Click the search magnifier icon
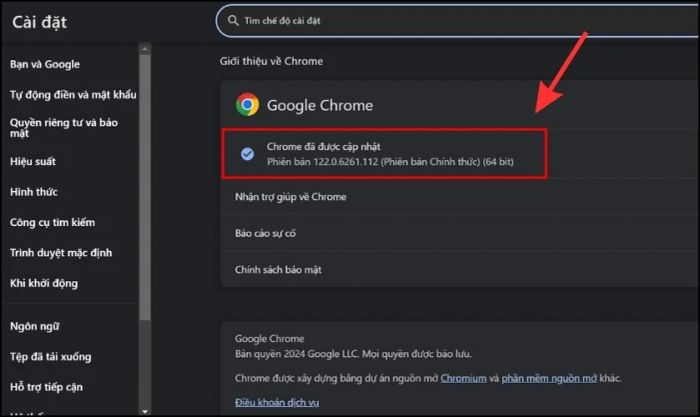 233,21
